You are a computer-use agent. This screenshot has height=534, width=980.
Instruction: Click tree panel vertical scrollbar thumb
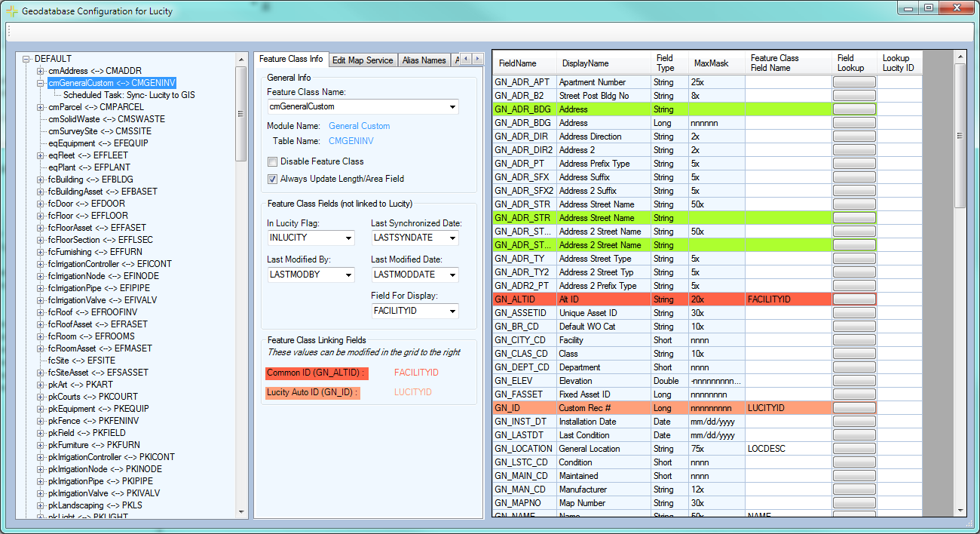pyautogui.click(x=241, y=113)
